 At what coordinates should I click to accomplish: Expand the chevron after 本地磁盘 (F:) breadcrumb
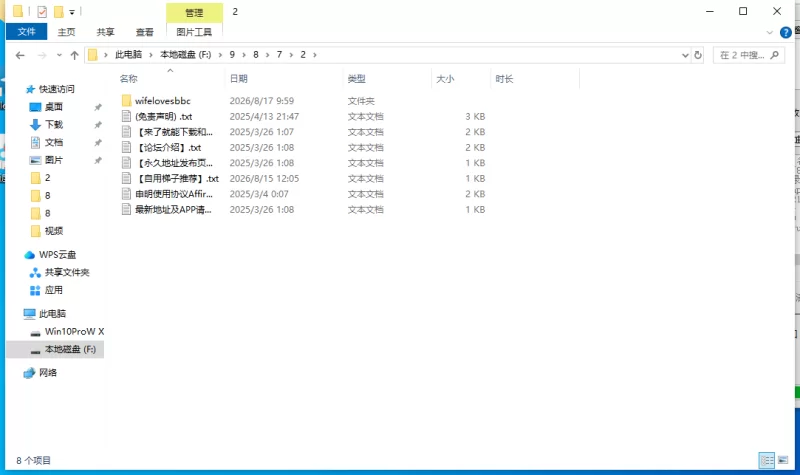tap(220, 55)
